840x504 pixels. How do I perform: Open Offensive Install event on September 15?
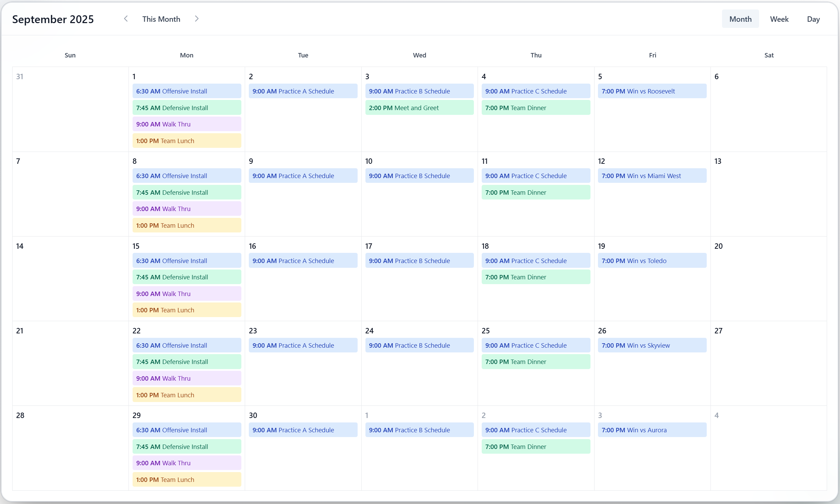tap(187, 261)
